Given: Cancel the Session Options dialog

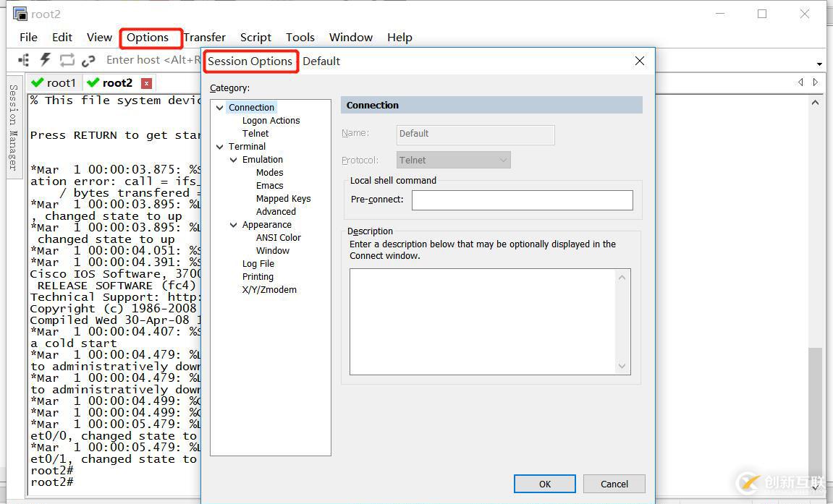Looking at the screenshot, I should [x=614, y=484].
